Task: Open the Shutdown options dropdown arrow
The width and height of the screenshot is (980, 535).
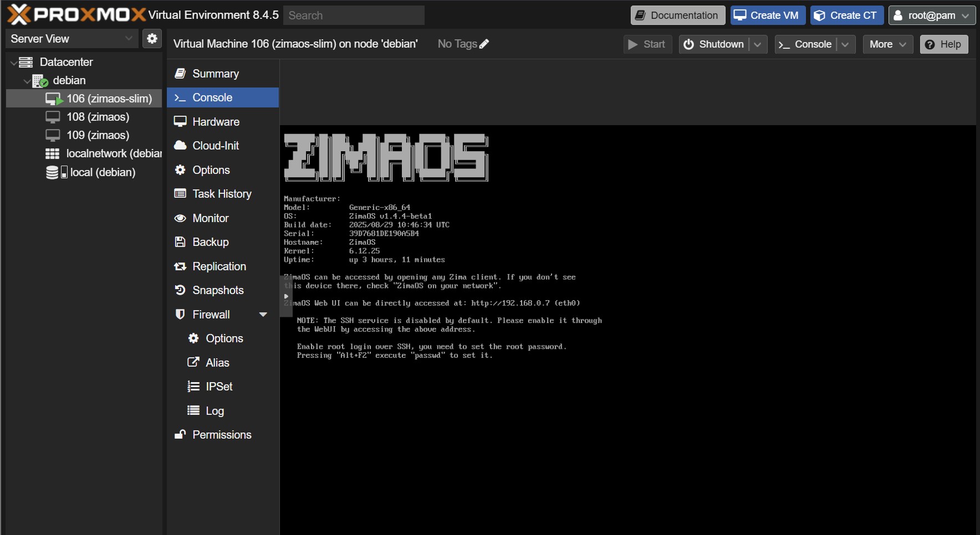Action: click(758, 44)
